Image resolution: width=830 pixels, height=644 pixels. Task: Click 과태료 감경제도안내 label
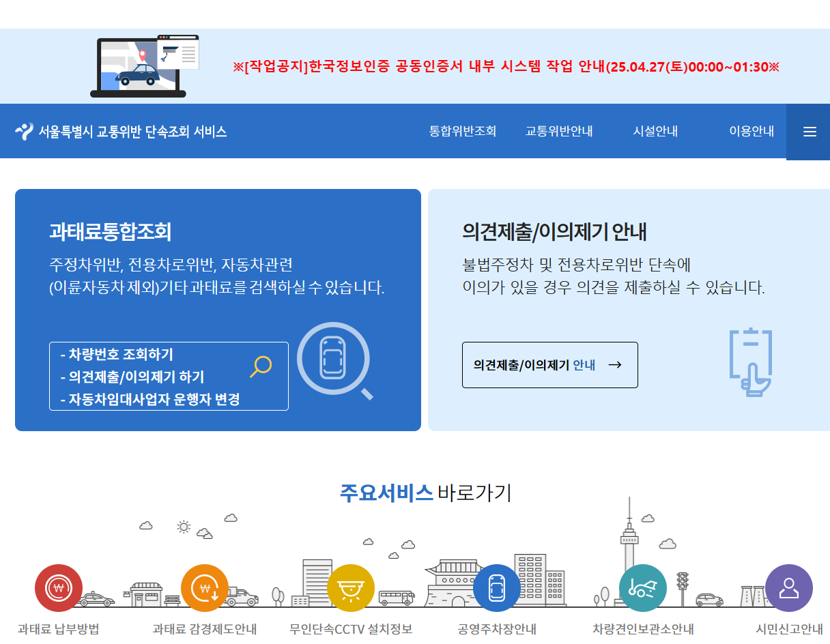click(205, 629)
